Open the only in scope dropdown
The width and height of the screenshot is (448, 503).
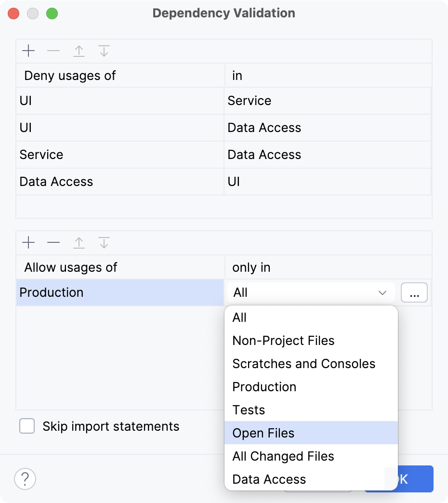pyautogui.click(x=311, y=292)
